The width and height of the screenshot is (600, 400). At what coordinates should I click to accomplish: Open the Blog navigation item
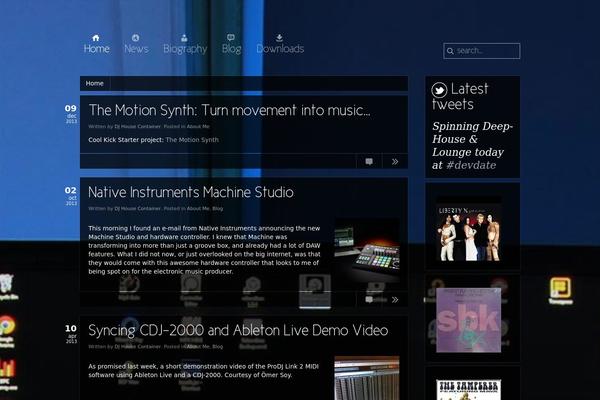231,44
